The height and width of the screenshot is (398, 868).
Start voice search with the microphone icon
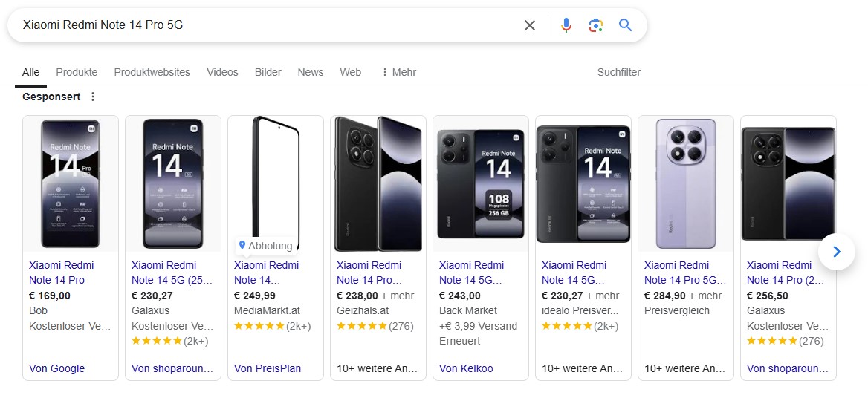click(x=566, y=25)
